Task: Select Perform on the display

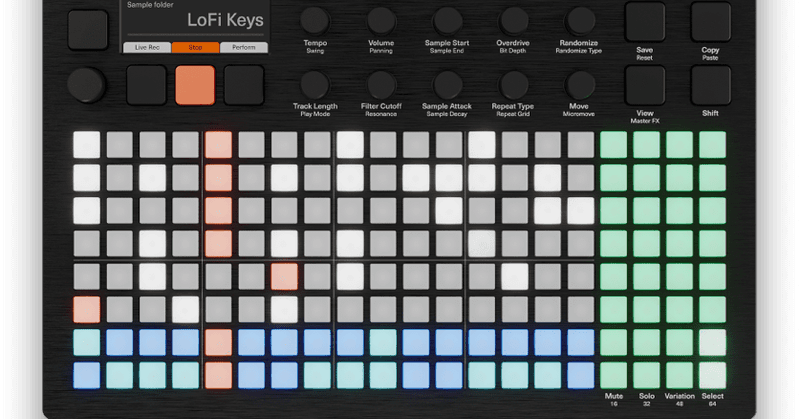Action: point(244,47)
